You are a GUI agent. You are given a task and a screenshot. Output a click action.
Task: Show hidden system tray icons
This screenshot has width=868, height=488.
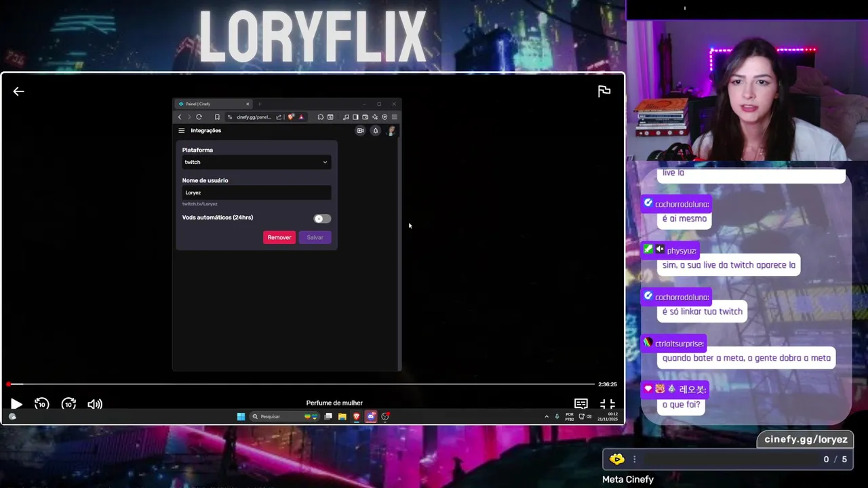point(547,416)
